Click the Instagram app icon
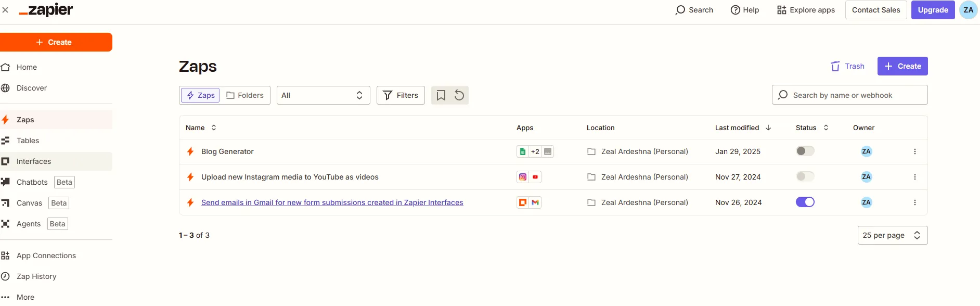The width and height of the screenshot is (980, 306). [523, 177]
